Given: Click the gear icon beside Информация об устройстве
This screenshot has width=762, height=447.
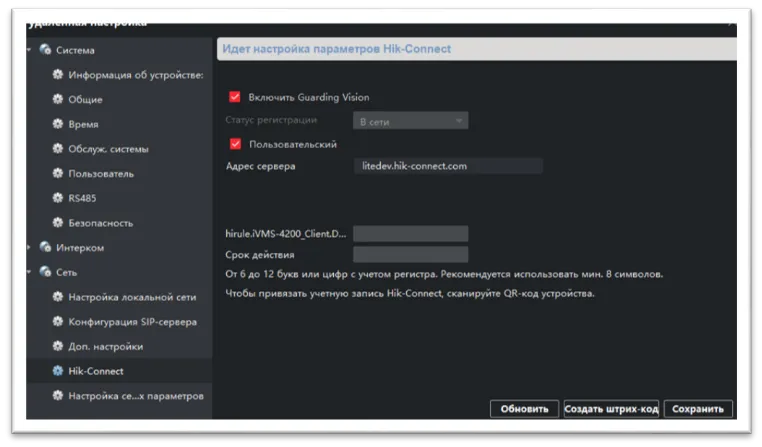Looking at the screenshot, I should pyautogui.click(x=58, y=75).
